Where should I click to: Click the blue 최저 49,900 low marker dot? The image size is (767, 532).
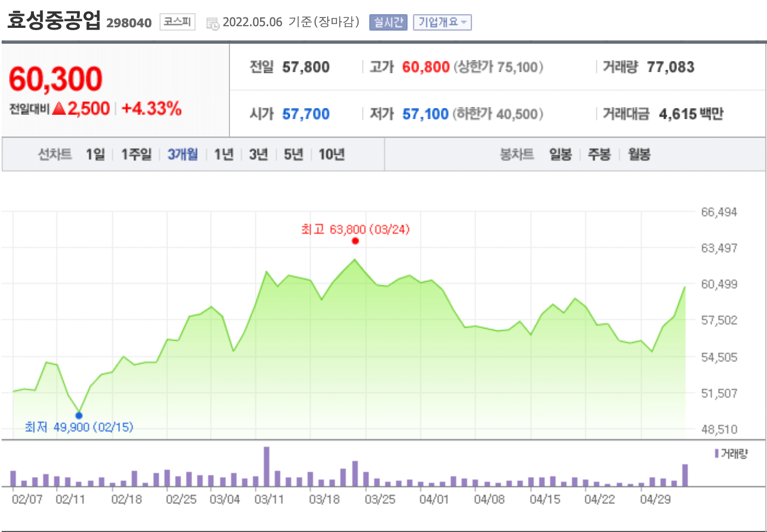(79, 416)
